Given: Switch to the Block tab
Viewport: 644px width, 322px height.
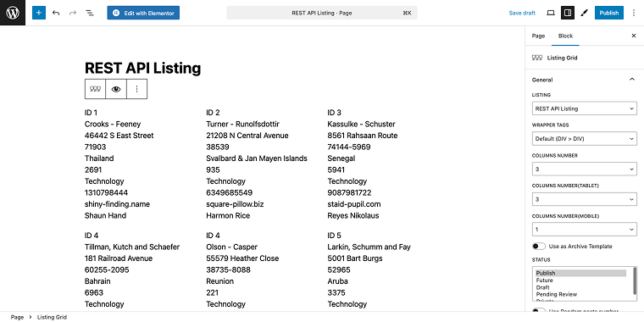Looking at the screenshot, I should pyautogui.click(x=565, y=36).
